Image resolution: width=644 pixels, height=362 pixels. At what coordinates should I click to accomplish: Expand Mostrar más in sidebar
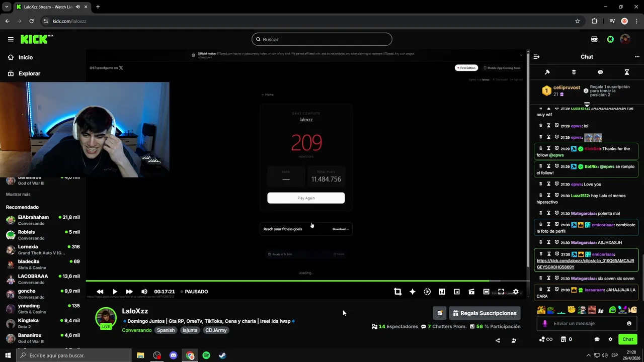[x=18, y=194]
